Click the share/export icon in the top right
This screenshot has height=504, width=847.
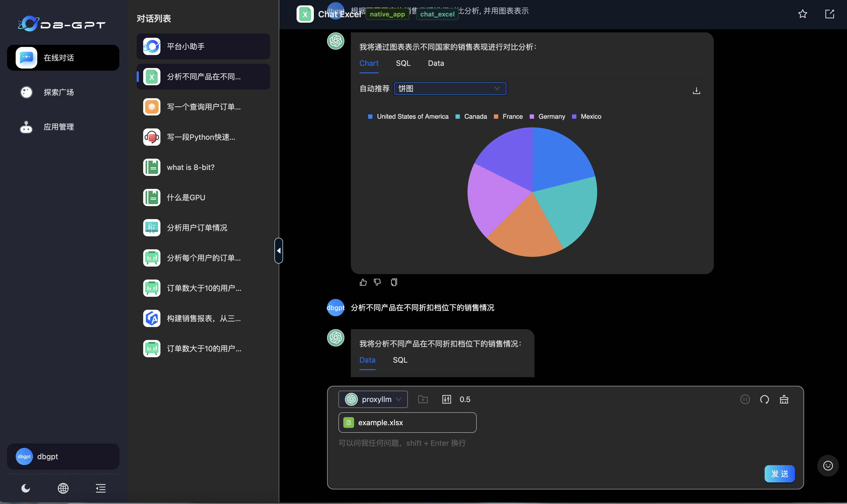pos(829,14)
